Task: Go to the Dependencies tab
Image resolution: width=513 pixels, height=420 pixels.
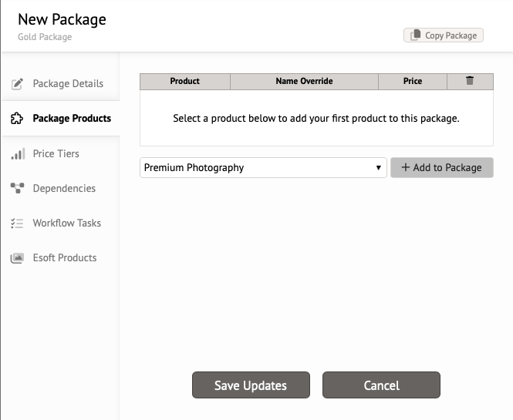Action: [x=60, y=188]
